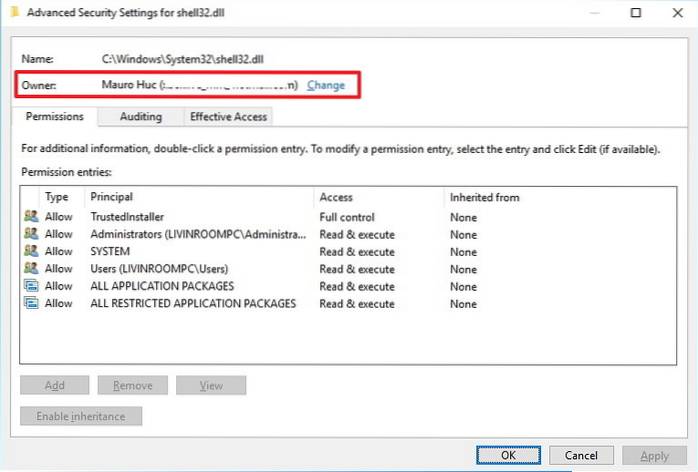The image size is (698, 472).
Task: Click the View button
Action: [x=211, y=385]
